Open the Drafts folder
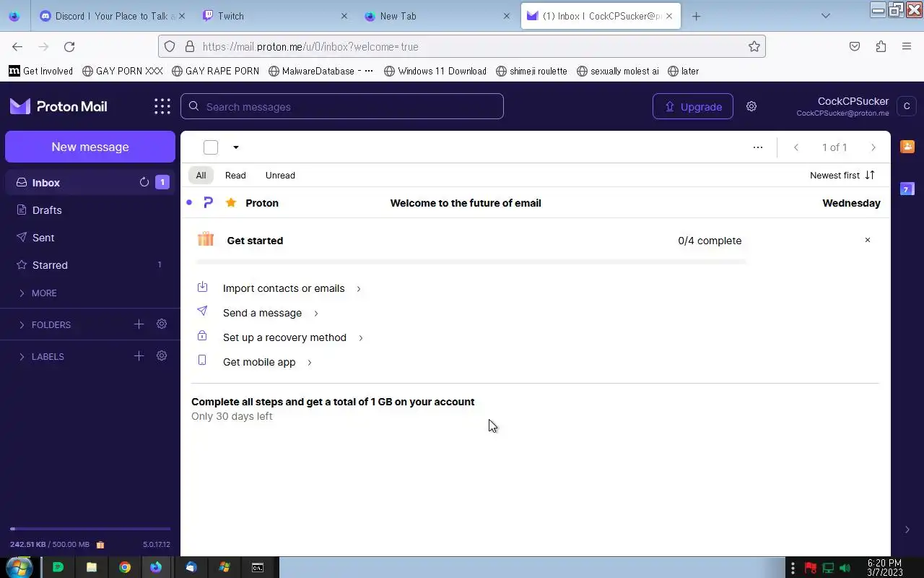This screenshot has width=924, height=578. coord(90,210)
